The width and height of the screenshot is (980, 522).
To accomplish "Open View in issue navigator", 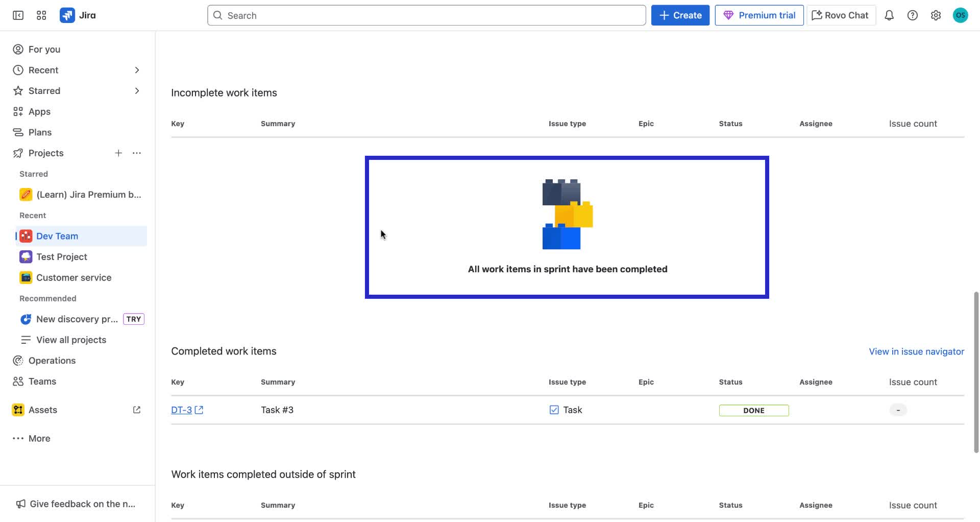I will click(x=916, y=351).
